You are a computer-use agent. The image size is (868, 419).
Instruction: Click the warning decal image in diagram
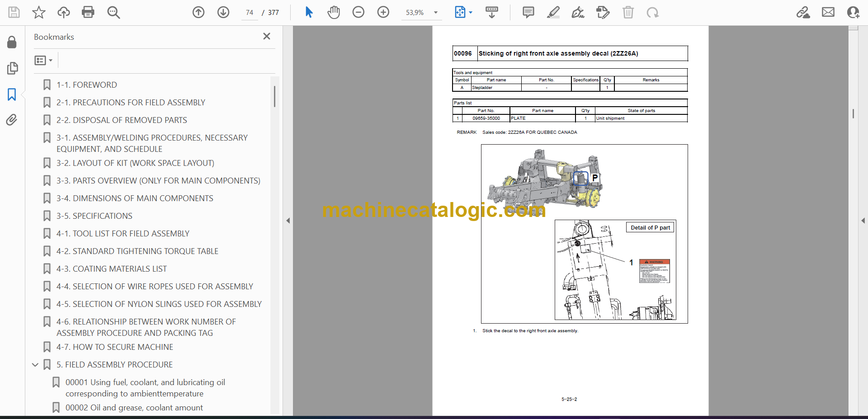[x=655, y=271]
